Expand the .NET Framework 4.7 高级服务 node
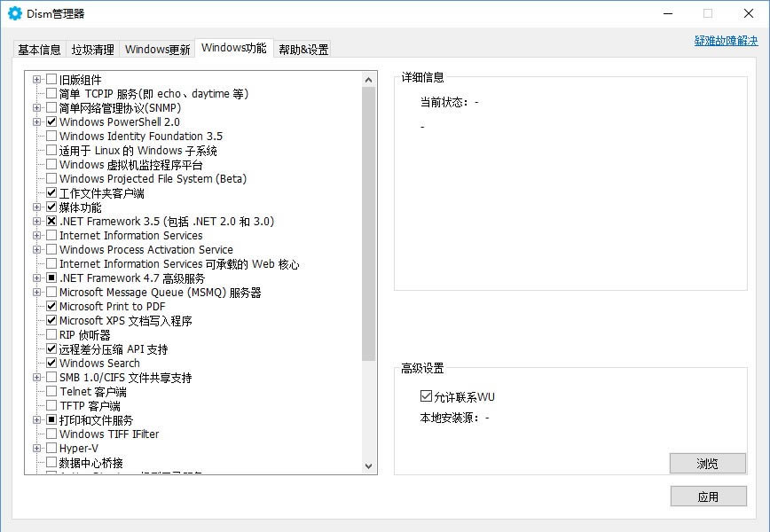 click(x=36, y=278)
